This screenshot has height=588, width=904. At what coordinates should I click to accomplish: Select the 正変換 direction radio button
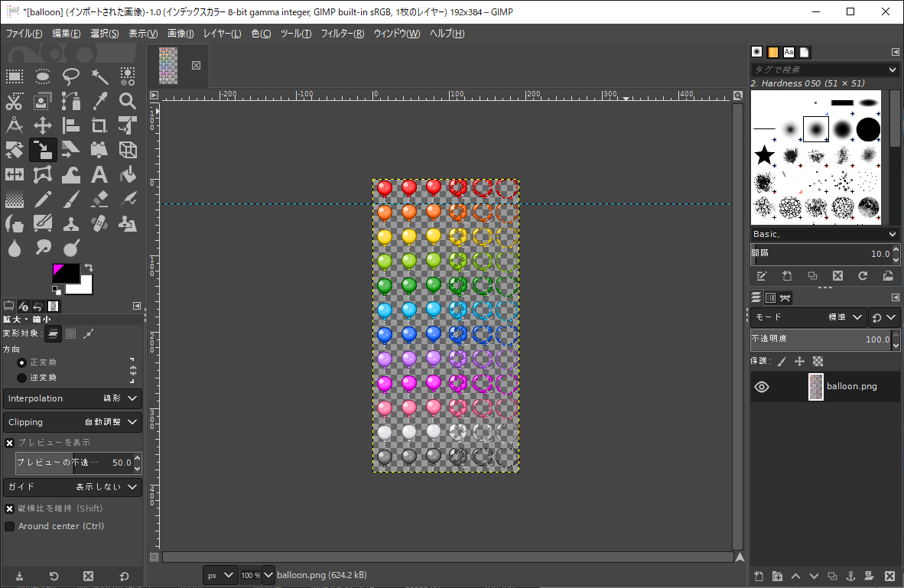point(21,362)
